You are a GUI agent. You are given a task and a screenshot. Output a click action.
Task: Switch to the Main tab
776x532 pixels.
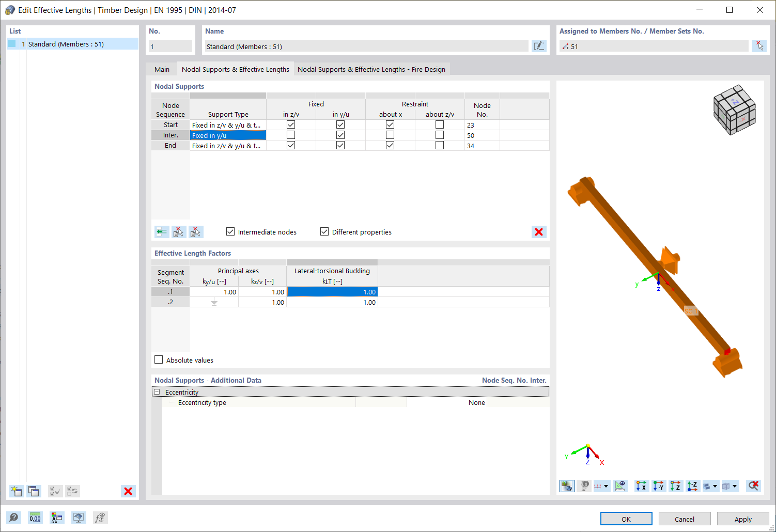[x=162, y=69]
